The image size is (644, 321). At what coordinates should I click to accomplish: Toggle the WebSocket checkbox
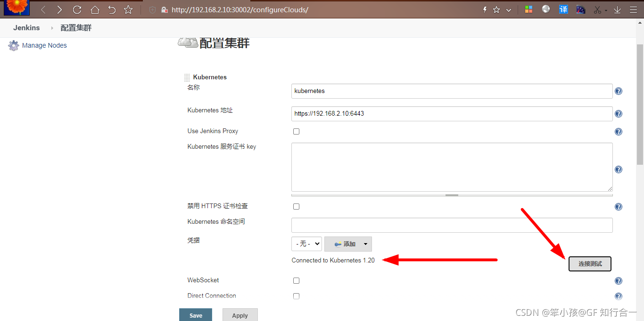[296, 280]
